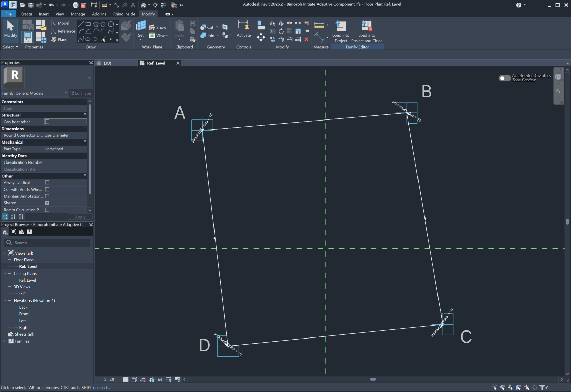Click the Filter icon in status bar
571x392 pixels.
pyautogui.click(x=542, y=387)
